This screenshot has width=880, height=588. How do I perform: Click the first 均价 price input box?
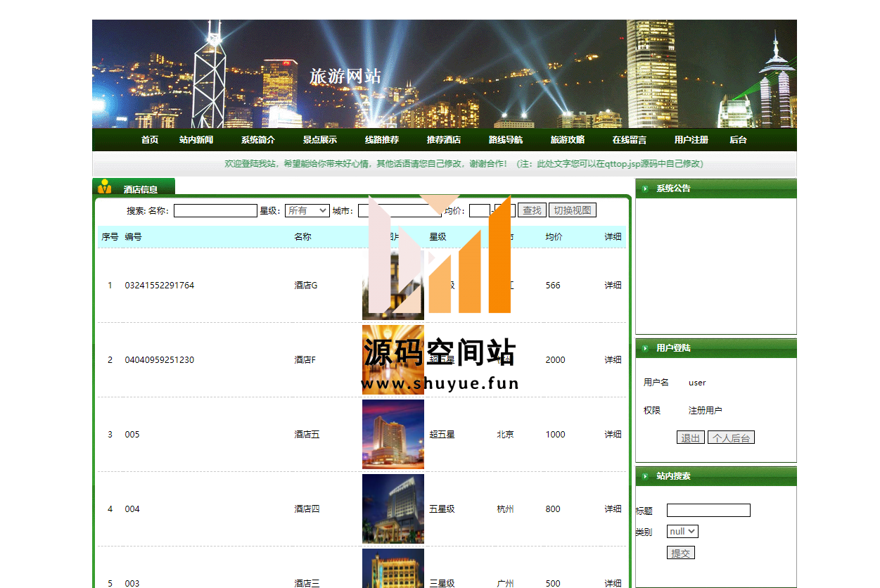(x=480, y=210)
